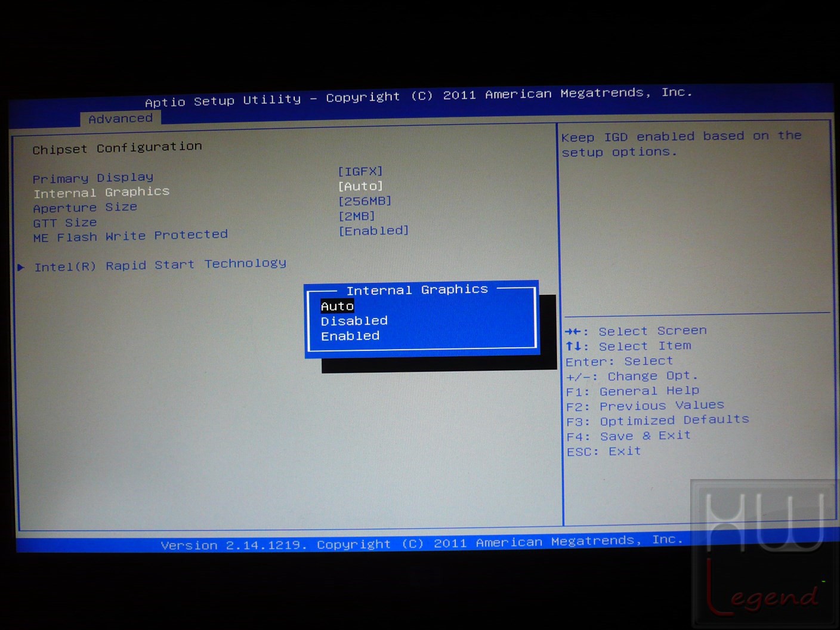Screen dimensions: 840x630
Task: Click the Chipset Configuration heading
Action: pos(118,147)
